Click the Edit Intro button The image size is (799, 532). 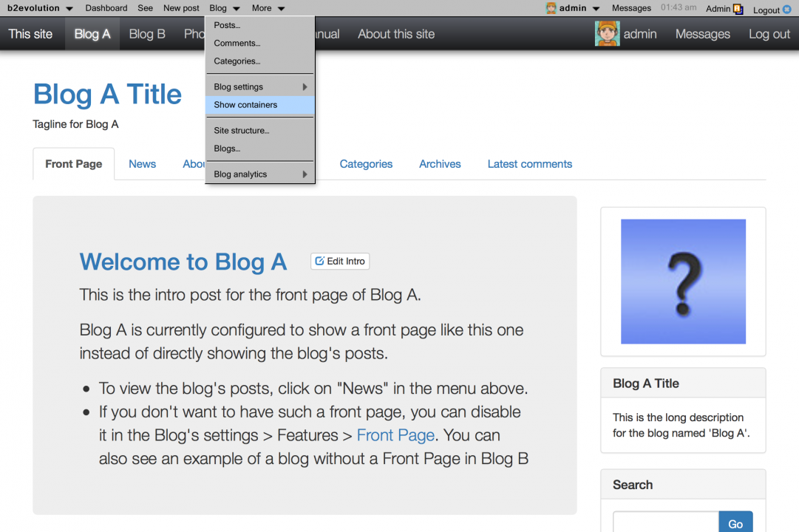click(x=340, y=261)
